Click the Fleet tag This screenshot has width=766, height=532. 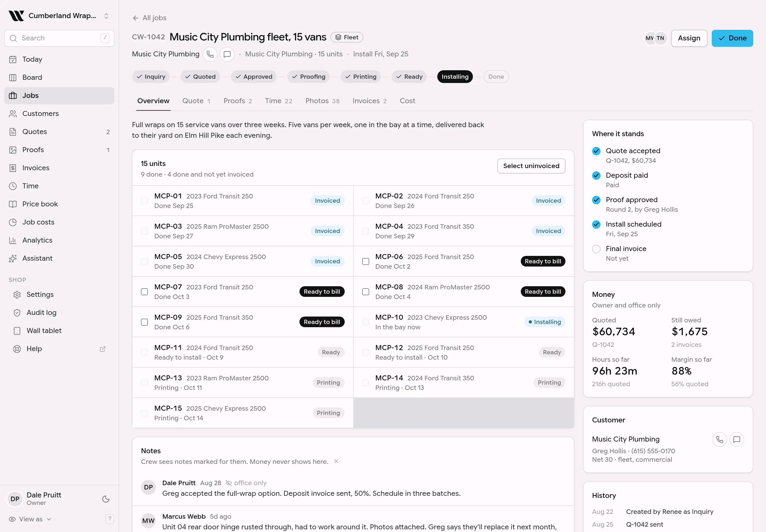coord(347,37)
